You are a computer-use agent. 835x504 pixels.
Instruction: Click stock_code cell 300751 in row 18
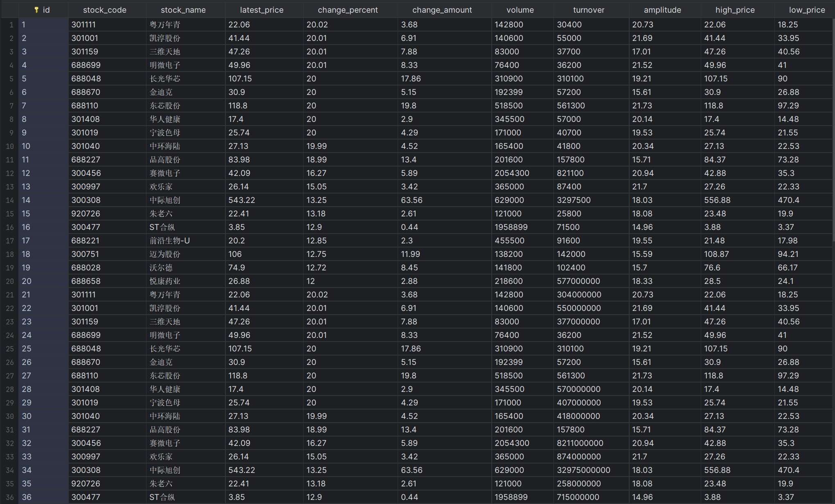point(85,254)
